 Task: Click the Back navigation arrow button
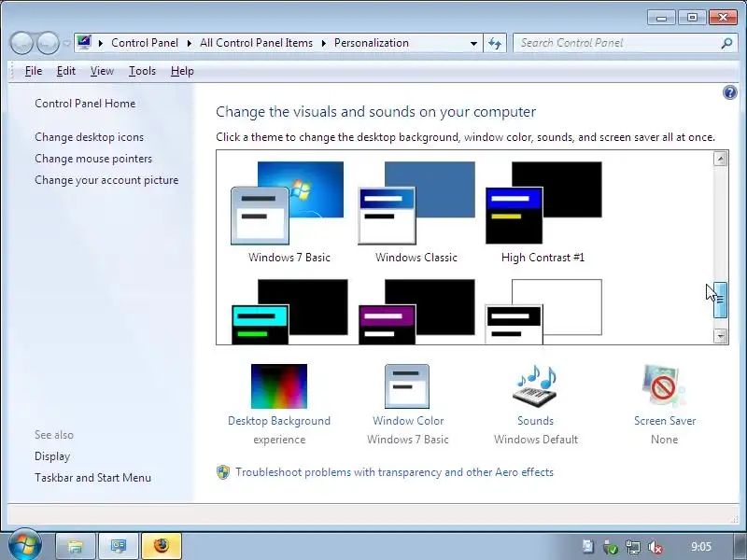(21, 43)
